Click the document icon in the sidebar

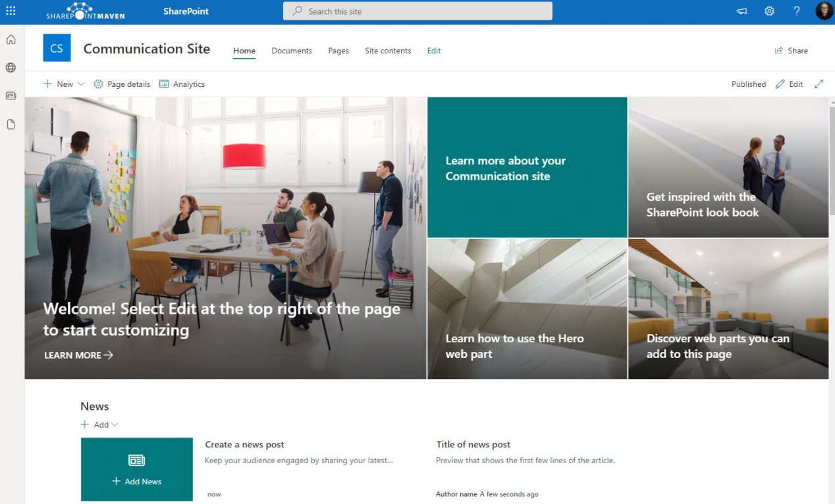[x=10, y=124]
